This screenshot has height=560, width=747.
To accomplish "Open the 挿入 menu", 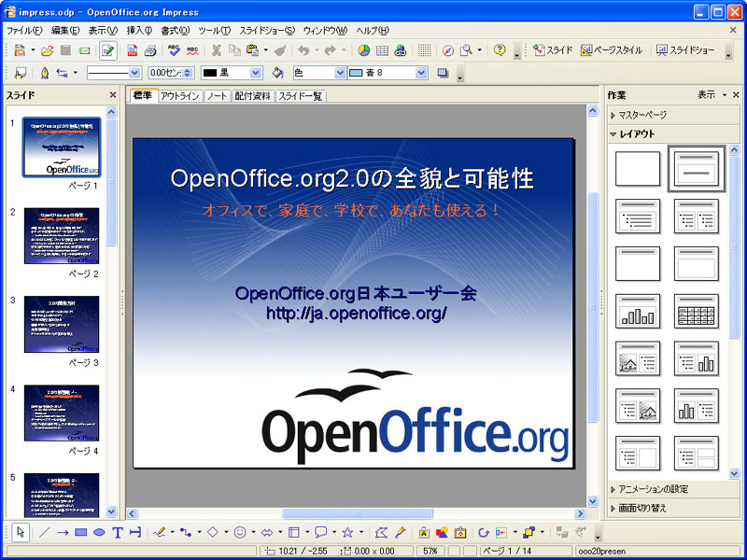I will point(138,31).
